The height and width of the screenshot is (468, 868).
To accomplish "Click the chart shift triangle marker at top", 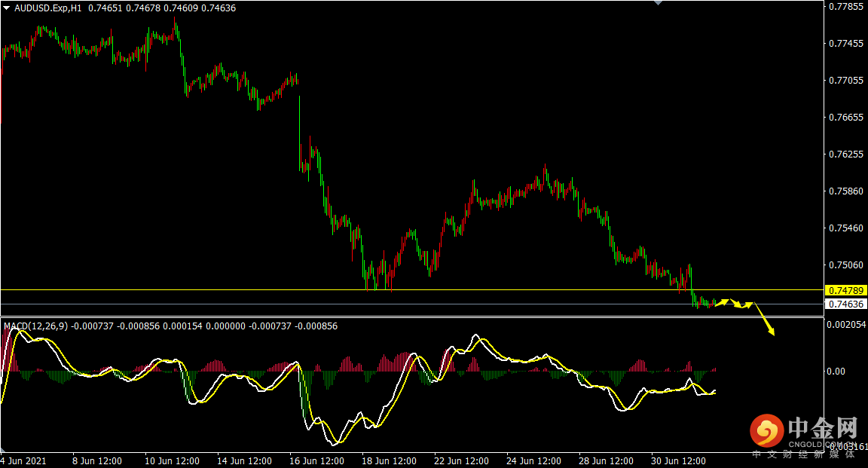I will tap(659, 3).
